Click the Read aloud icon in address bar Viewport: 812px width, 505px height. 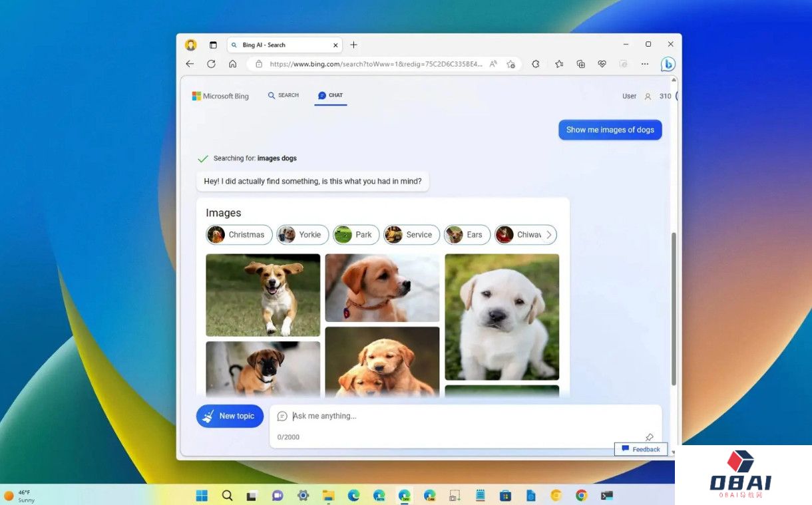tap(493, 64)
